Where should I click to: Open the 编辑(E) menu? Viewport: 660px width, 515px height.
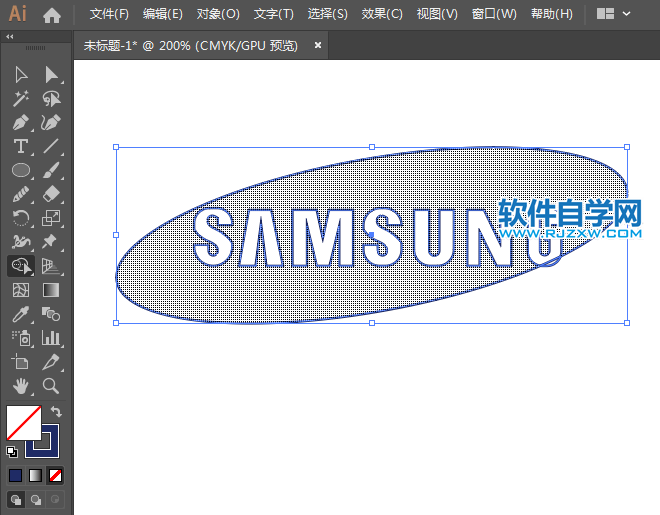(x=162, y=14)
